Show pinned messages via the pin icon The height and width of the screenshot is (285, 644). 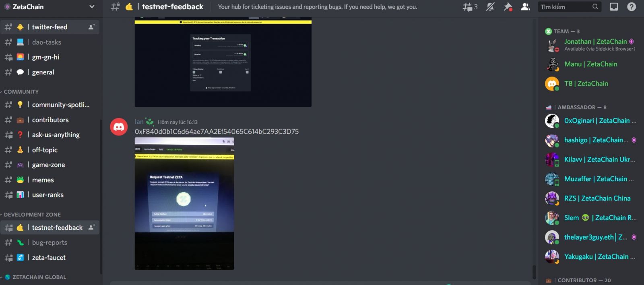[508, 7]
